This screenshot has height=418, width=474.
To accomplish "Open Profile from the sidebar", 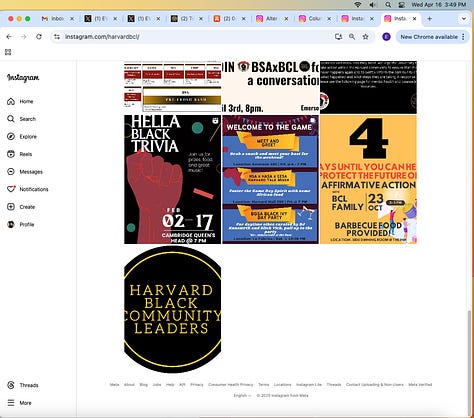I will pos(20,224).
